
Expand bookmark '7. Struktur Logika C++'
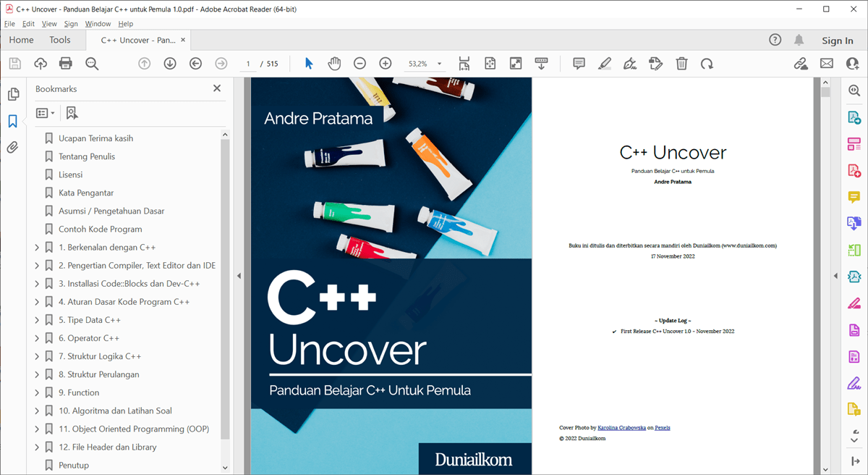point(37,356)
